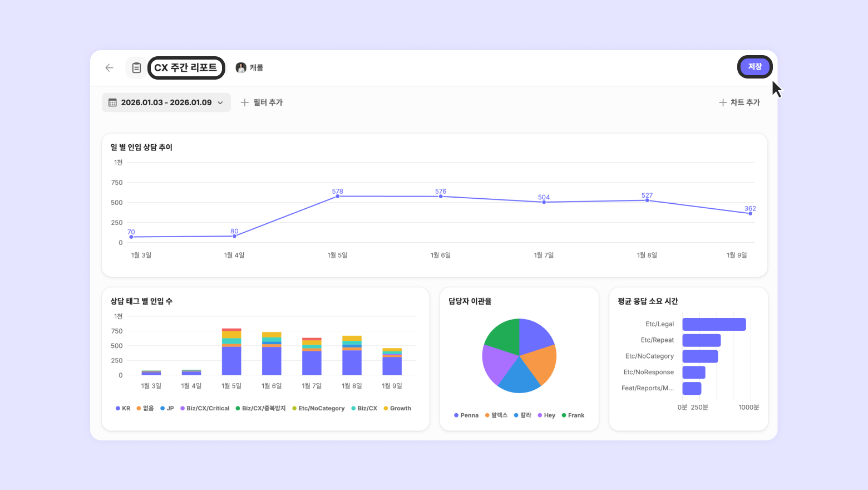Toggle the Biz/CX legend item
This screenshot has height=490, width=868.
click(364, 408)
